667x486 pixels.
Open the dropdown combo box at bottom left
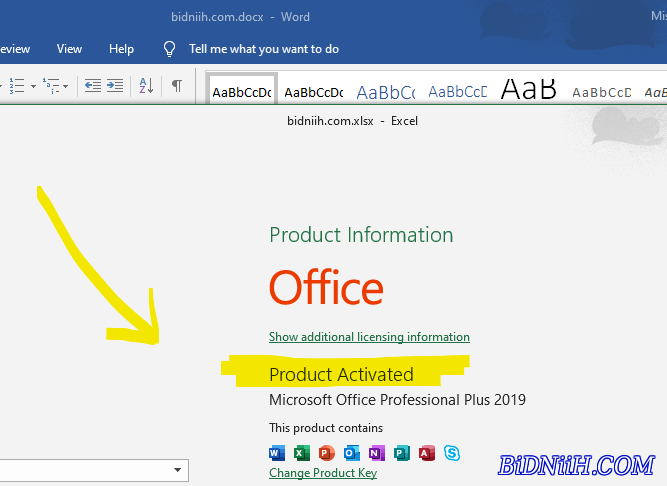[94, 470]
